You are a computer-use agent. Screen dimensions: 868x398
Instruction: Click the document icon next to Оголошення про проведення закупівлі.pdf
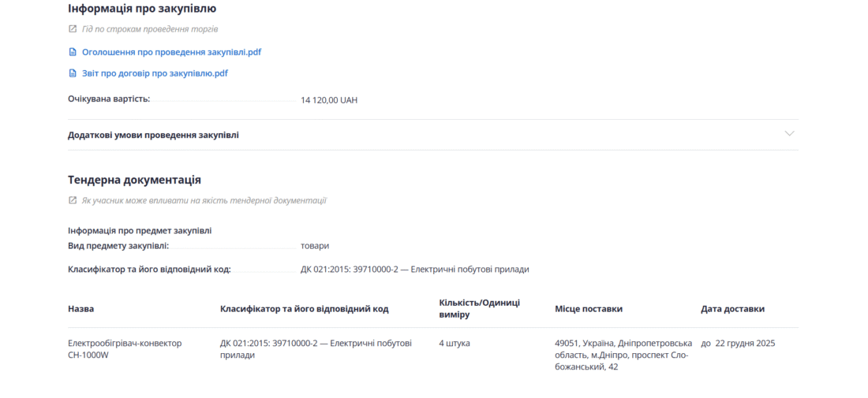[x=73, y=53]
